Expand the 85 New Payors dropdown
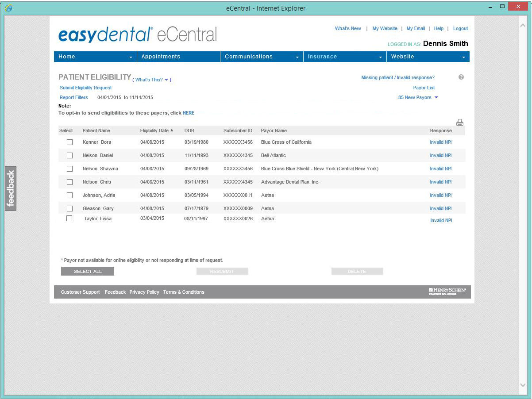Screen dimensions: 532x399 (436, 98)
